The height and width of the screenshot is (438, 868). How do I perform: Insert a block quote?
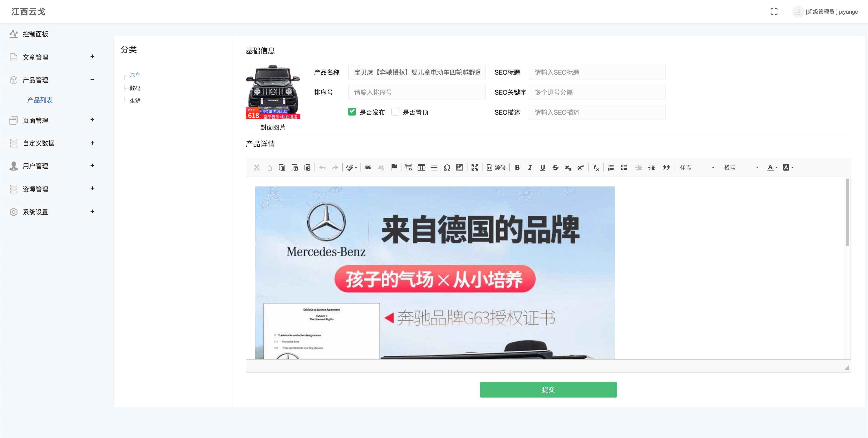[666, 167]
